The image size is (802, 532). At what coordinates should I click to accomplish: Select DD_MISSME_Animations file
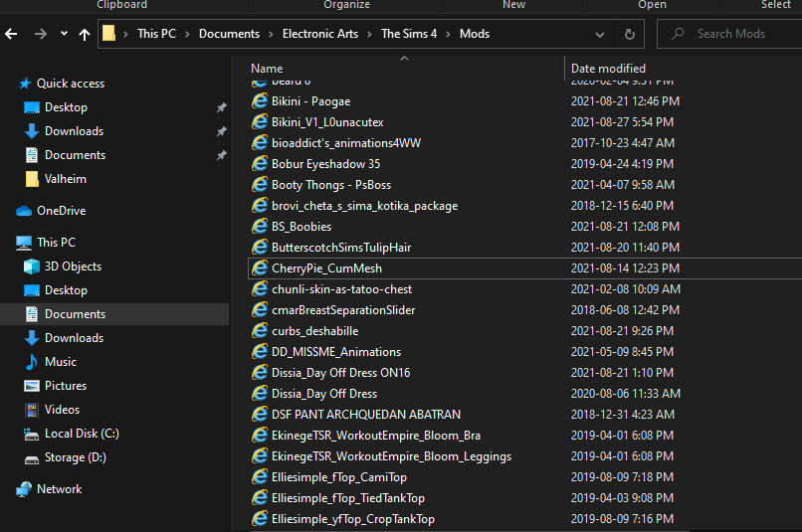click(x=336, y=352)
